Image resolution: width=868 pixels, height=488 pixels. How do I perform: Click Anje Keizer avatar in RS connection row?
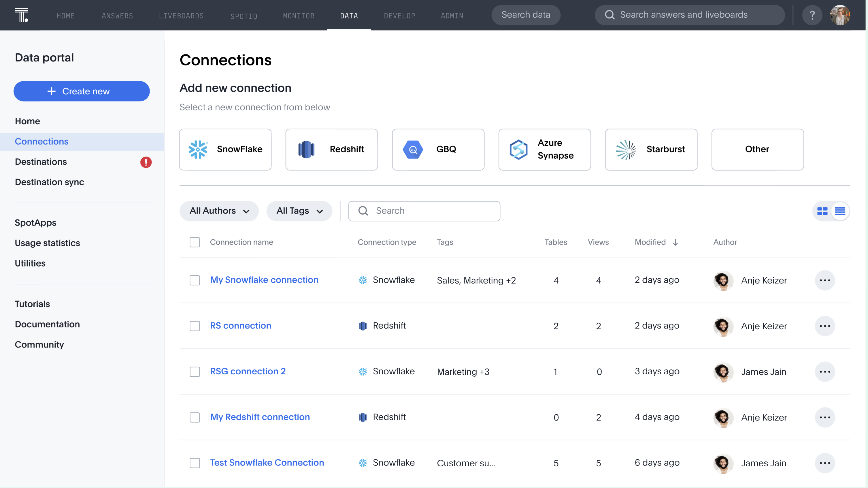tap(723, 326)
